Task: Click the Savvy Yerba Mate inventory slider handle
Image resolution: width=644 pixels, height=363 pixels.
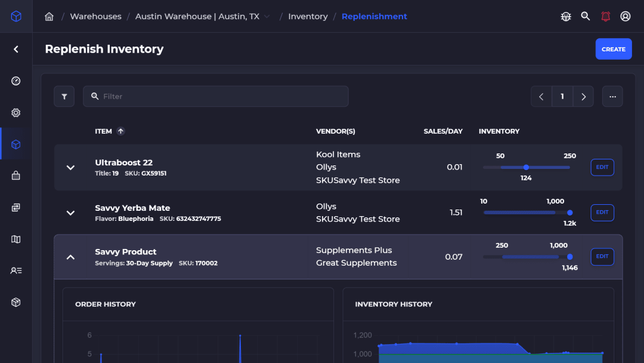Action: [x=569, y=213]
